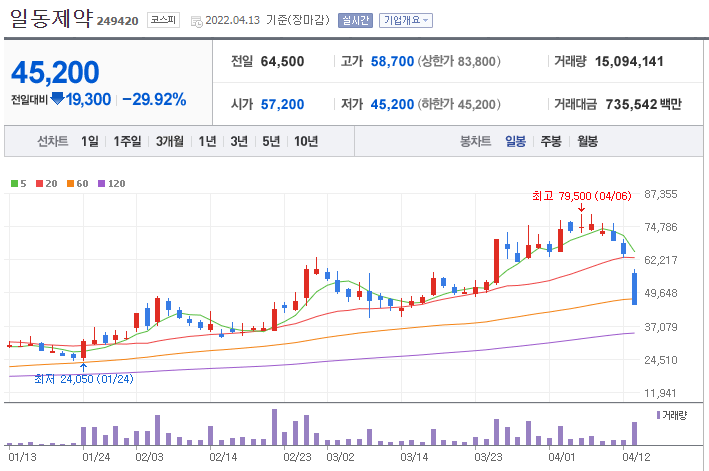
Task: Show the 10년 line chart
Action: 306,141
